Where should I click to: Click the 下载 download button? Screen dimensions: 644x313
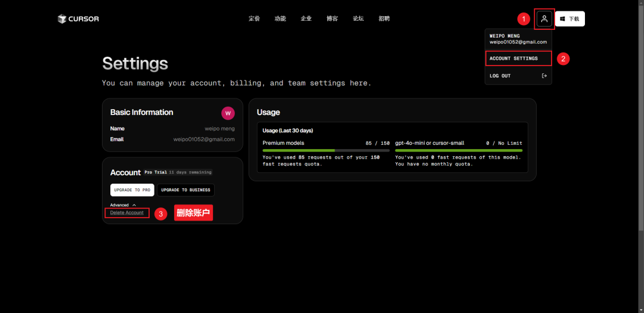pos(569,19)
